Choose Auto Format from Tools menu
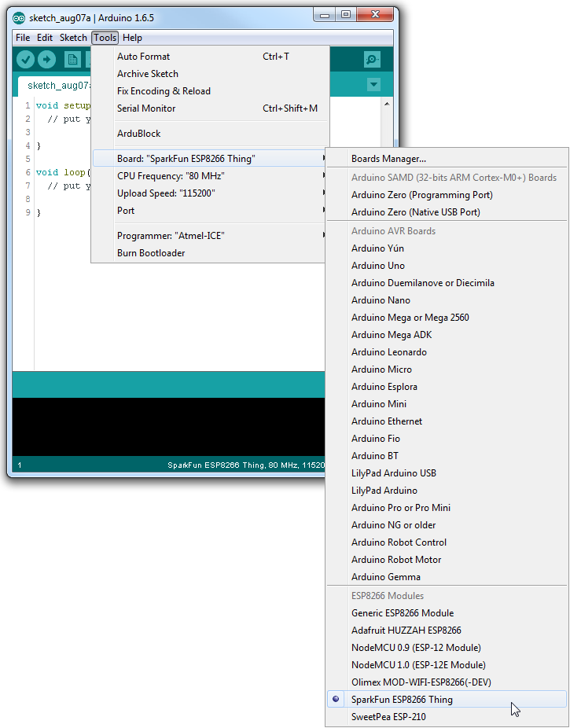570x728 pixels. coord(143,57)
